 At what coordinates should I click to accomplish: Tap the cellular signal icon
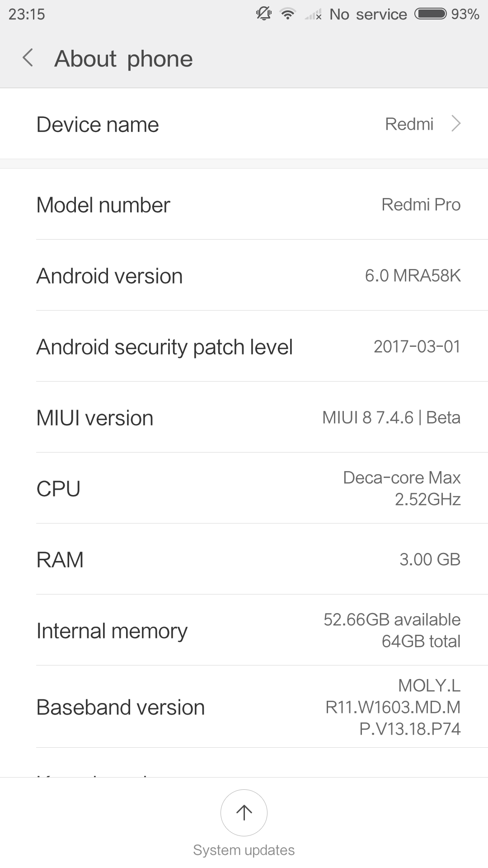point(313,15)
